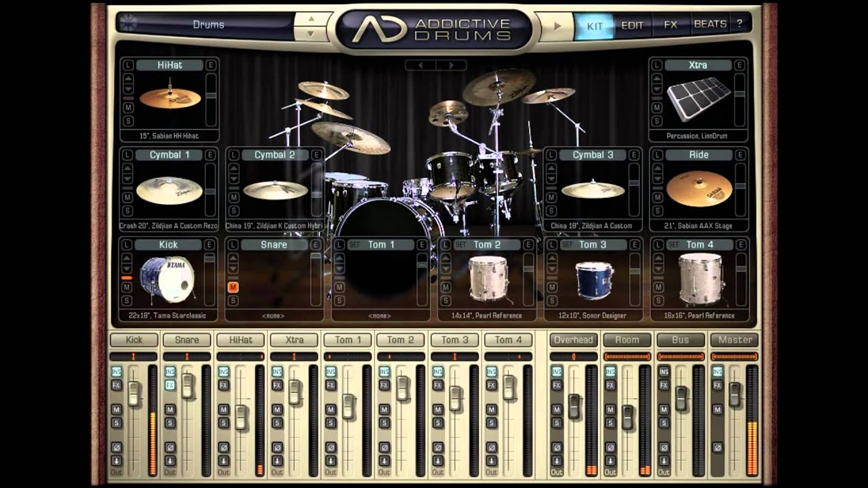Click the Tom 3 Sonor drum image
The height and width of the screenshot is (488, 868).
[x=595, y=280]
